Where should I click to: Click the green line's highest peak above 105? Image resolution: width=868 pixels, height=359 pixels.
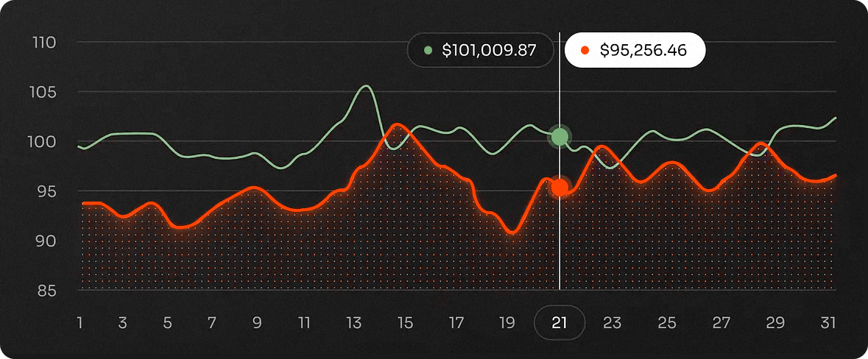[365, 86]
